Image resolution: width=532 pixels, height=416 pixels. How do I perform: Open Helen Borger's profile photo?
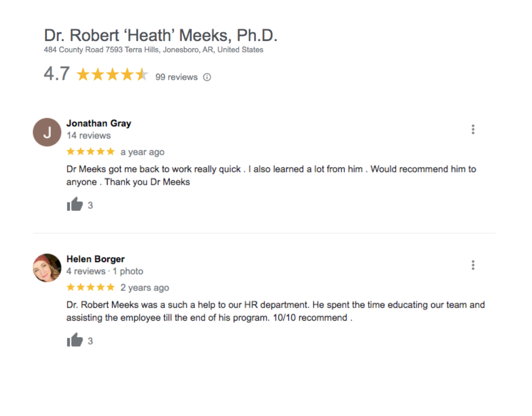tap(47, 268)
